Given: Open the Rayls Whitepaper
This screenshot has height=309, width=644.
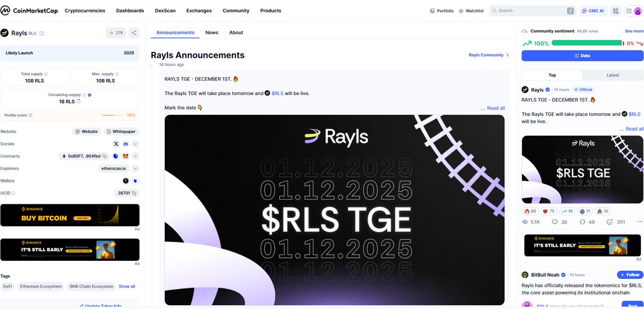Looking at the screenshot, I should pyautogui.click(x=121, y=131).
